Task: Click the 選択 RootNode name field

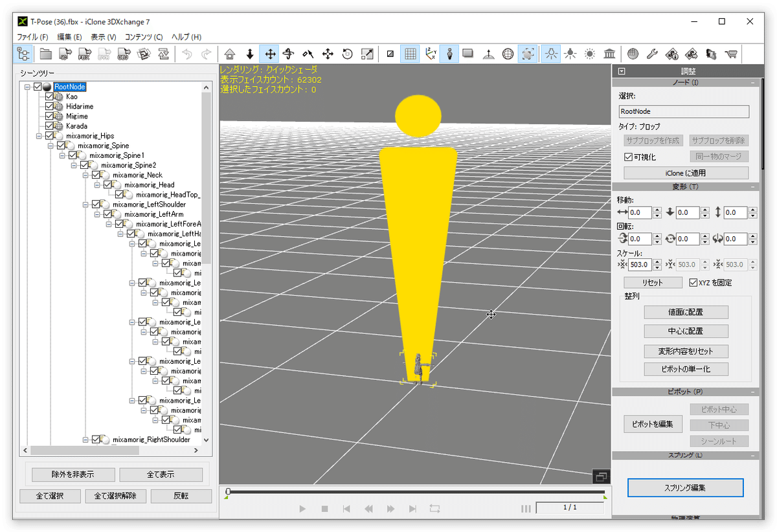Action: pos(684,111)
